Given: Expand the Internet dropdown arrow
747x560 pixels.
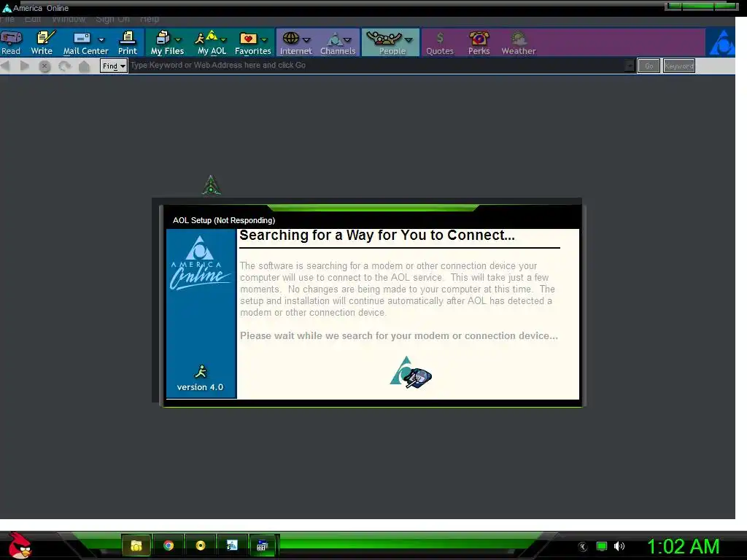Looking at the screenshot, I should [306, 40].
